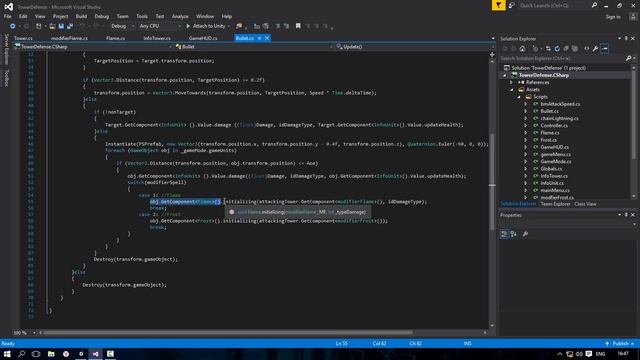Screen dimensions: 640x360
Task: Click Sync with Active Document icon
Action: [548, 49]
